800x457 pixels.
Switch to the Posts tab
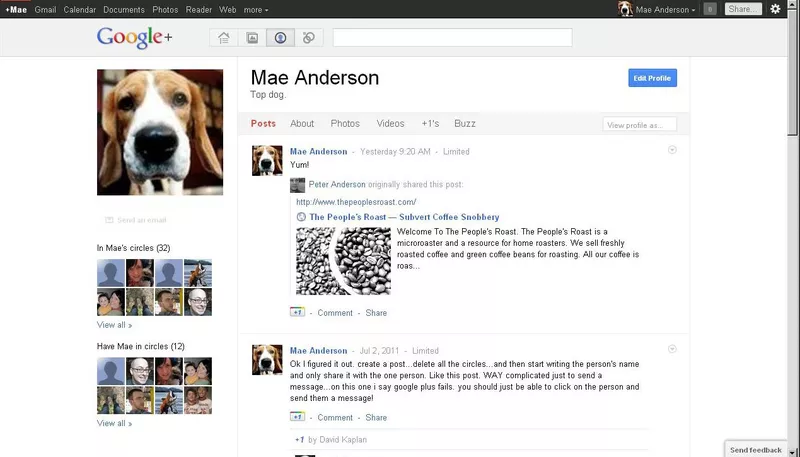(263, 123)
